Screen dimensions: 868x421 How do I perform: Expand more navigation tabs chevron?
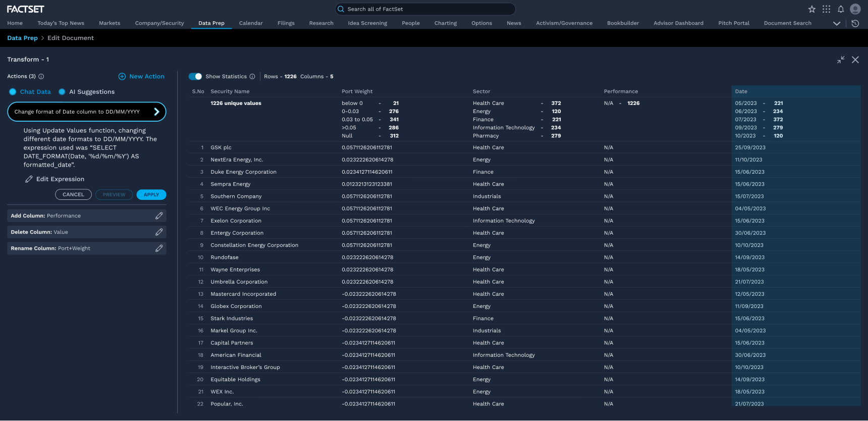(837, 23)
